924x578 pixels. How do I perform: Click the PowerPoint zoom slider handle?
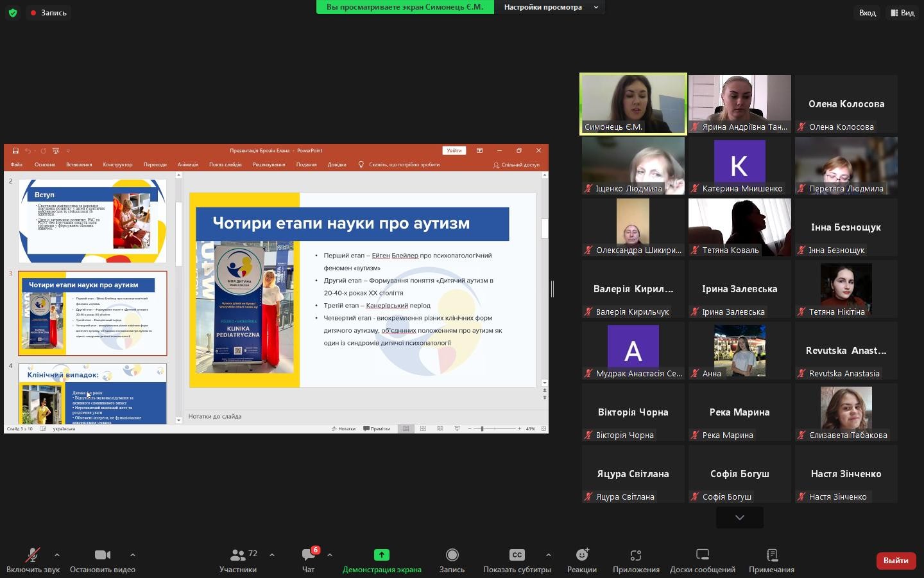[x=482, y=429]
